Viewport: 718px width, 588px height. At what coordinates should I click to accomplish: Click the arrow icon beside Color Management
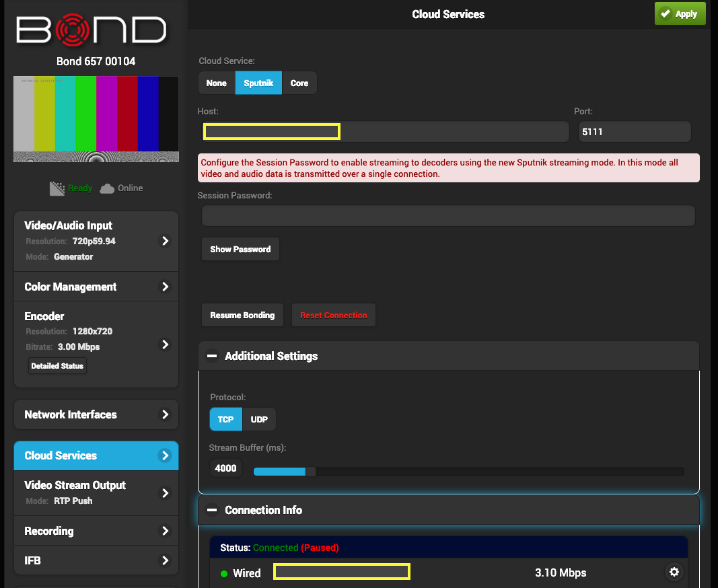(x=165, y=287)
